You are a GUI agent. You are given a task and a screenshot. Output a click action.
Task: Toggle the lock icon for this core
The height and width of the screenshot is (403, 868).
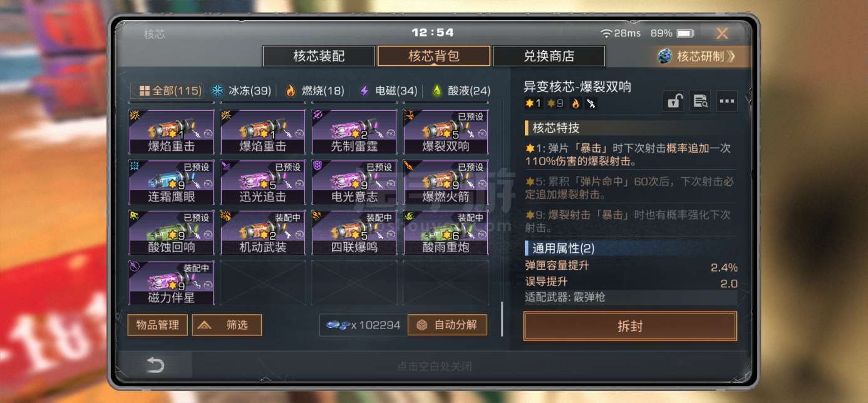(x=674, y=101)
